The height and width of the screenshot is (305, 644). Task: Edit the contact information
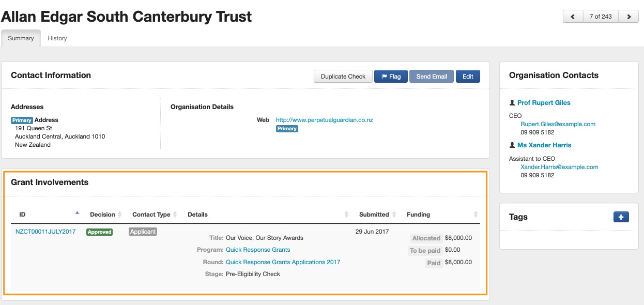click(x=468, y=77)
